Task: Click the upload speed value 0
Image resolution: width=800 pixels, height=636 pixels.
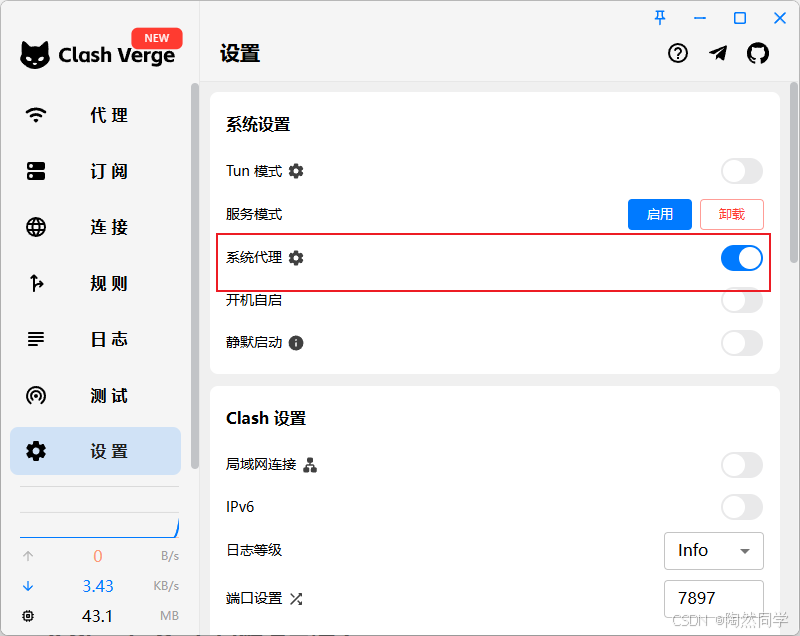Action: click(x=97, y=556)
